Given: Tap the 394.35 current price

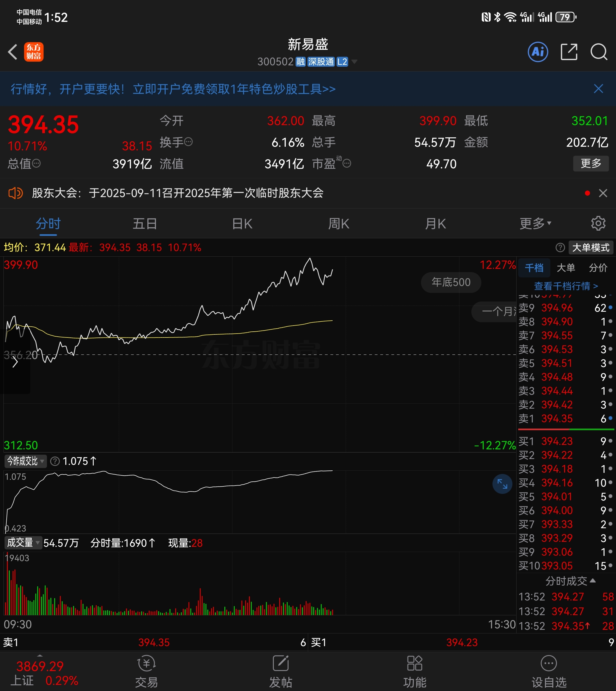Looking at the screenshot, I should (x=43, y=125).
